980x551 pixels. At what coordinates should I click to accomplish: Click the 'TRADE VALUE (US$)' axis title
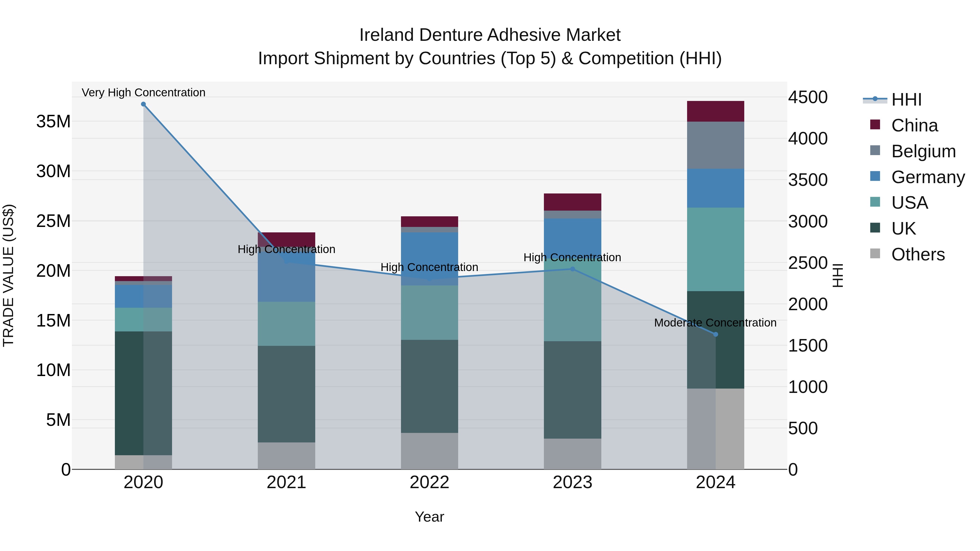(9, 275)
